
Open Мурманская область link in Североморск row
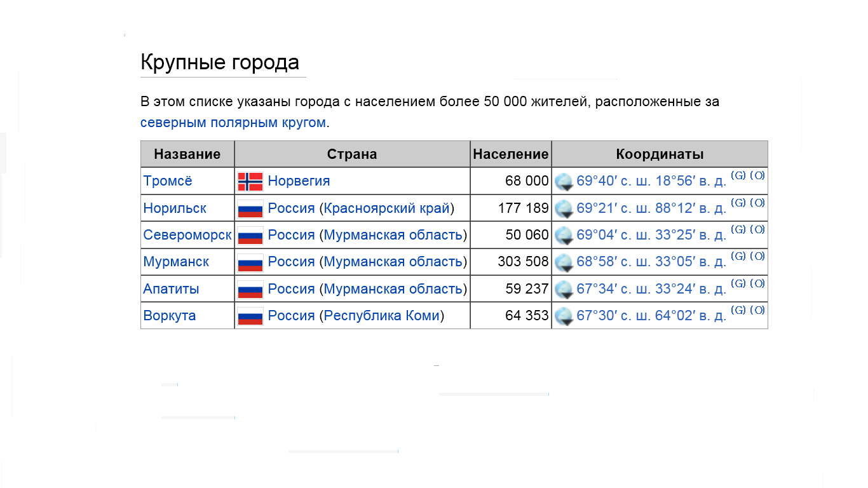393,235
